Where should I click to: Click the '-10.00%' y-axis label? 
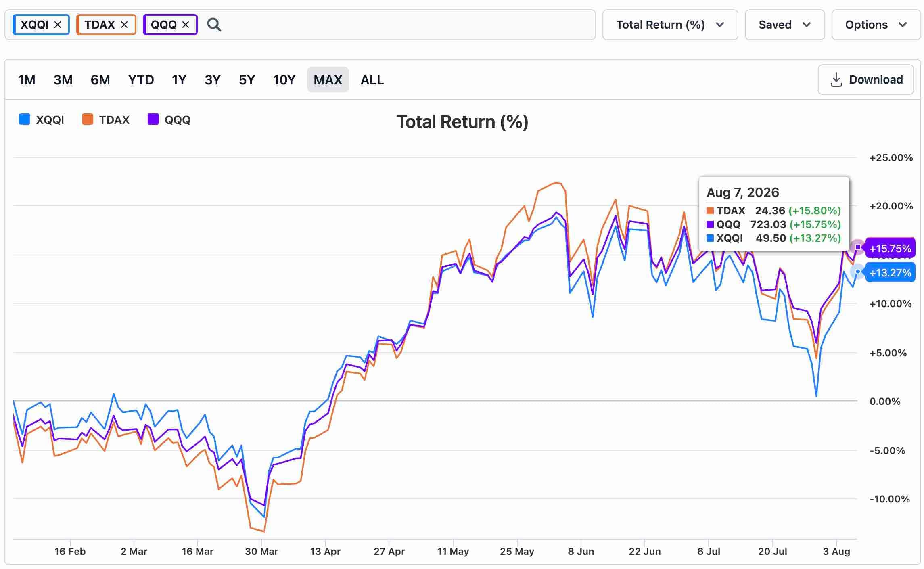click(x=890, y=499)
